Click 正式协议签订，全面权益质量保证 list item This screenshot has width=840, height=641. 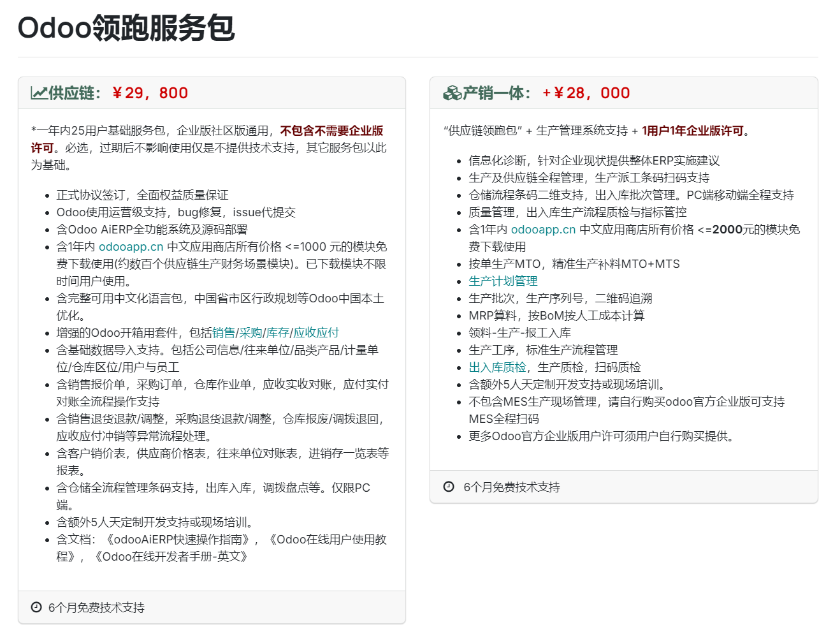pos(142,195)
